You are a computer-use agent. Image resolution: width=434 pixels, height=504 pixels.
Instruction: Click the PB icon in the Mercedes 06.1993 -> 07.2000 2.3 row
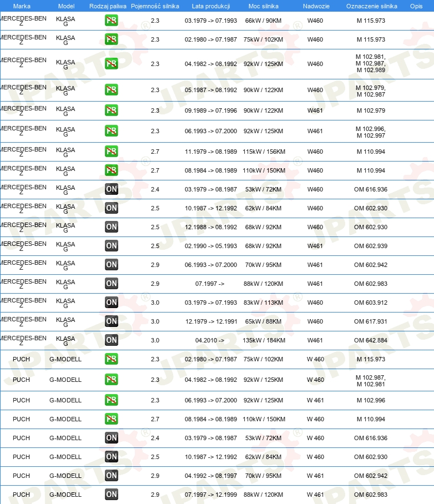pyautogui.click(x=111, y=131)
